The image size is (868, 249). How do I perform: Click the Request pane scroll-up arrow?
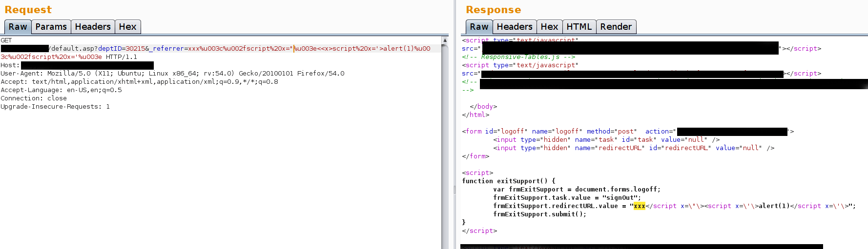445,40
